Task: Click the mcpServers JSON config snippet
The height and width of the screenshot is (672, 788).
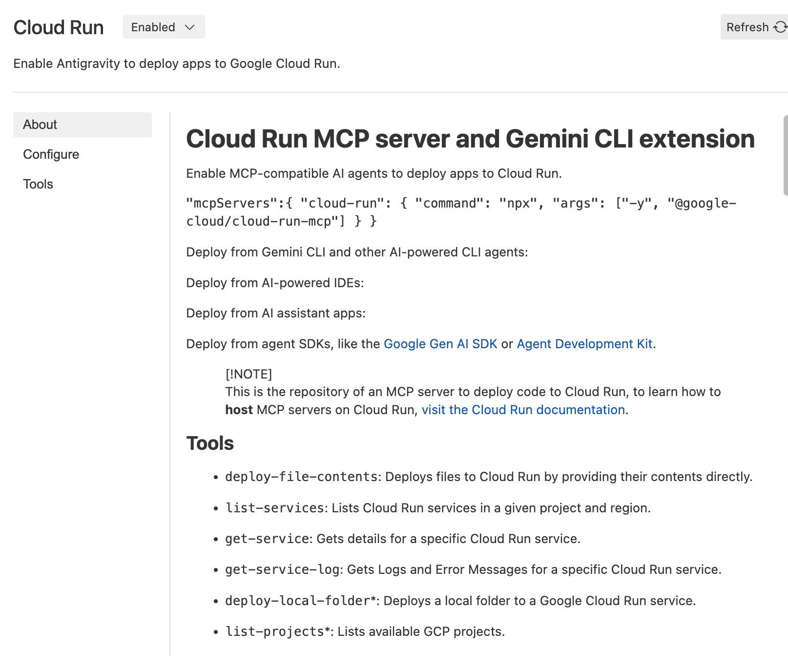Action: click(460, 212)
